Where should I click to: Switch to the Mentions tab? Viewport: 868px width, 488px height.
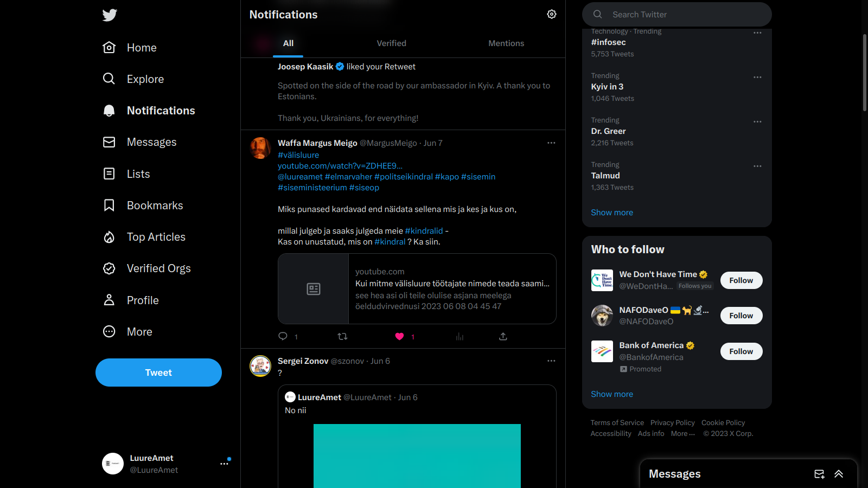pyautogui.click(x=506, y=43)
